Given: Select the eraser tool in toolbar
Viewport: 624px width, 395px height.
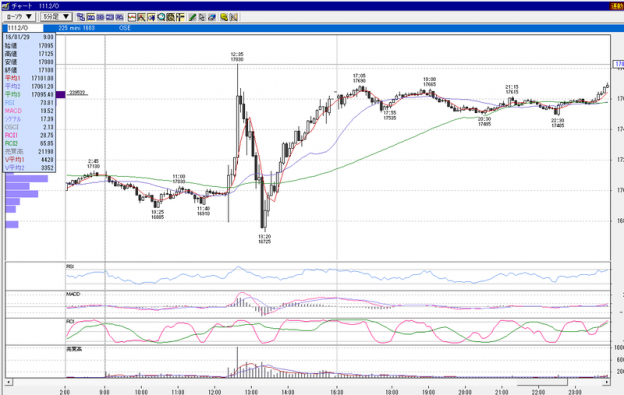Looking at the screenshot, I should 212,17.
